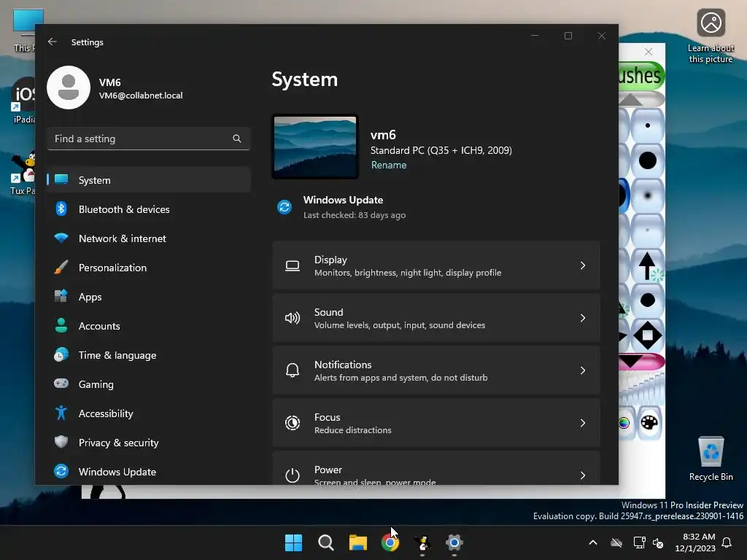Click the Settings gear on taskbar
Screen dimensions: 747x560
[x=454, y=542]
